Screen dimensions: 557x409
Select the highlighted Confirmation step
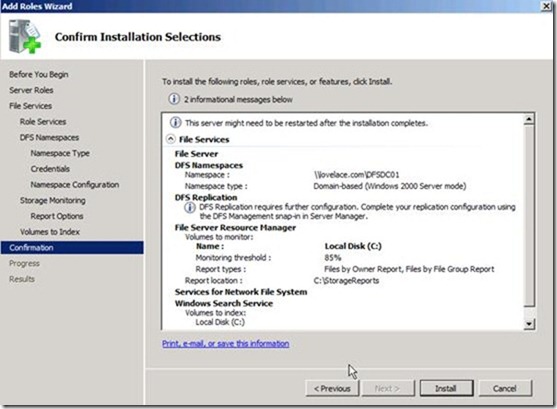click(72, 248)
